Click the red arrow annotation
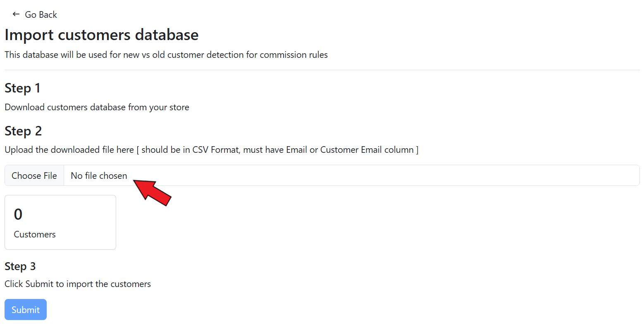 [x=153, y=192]
